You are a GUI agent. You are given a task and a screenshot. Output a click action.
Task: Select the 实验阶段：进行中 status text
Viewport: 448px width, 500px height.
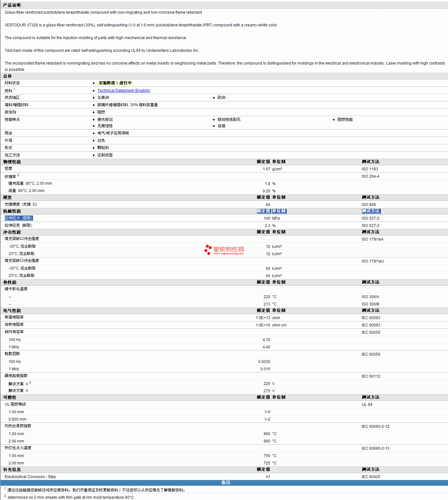click(x=115, y=83)
